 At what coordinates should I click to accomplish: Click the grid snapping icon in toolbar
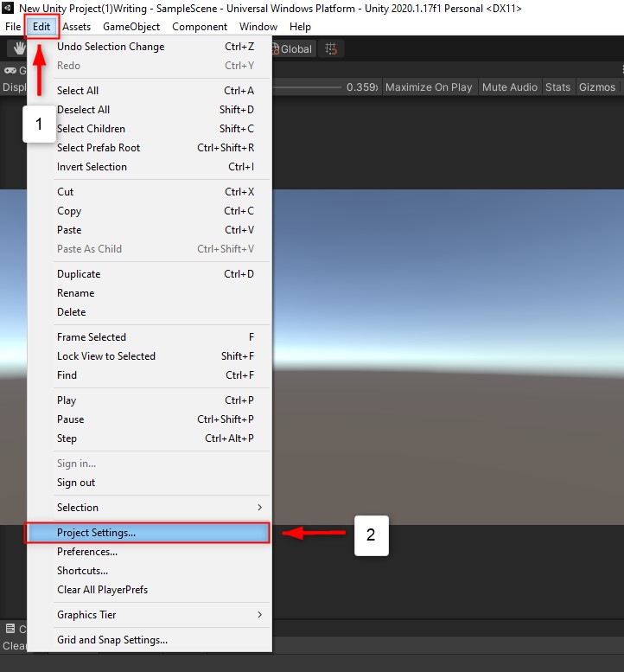331,48
